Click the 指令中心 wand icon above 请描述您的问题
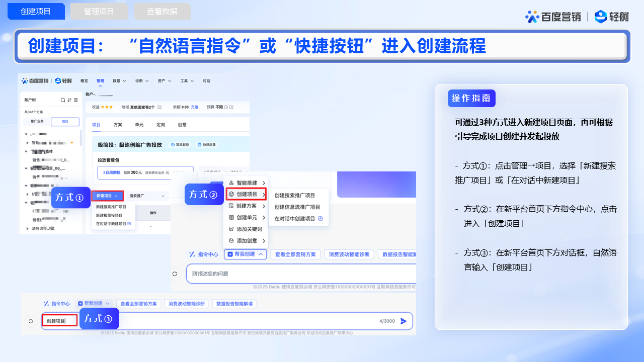Screen dimensions: 644x362 [x=192, y=254]
